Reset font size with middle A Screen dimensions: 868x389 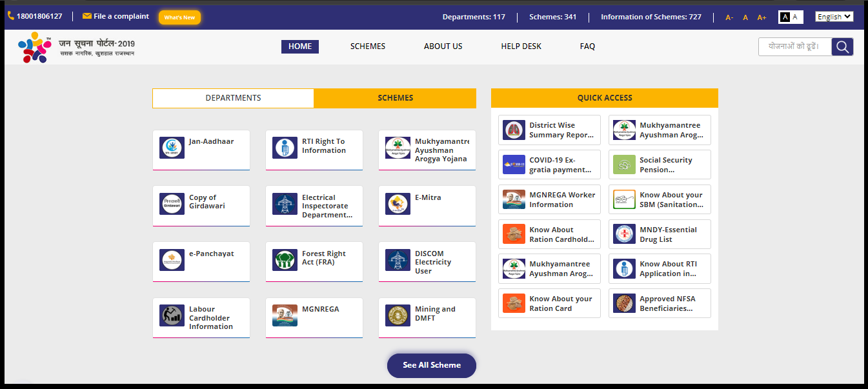745,17
